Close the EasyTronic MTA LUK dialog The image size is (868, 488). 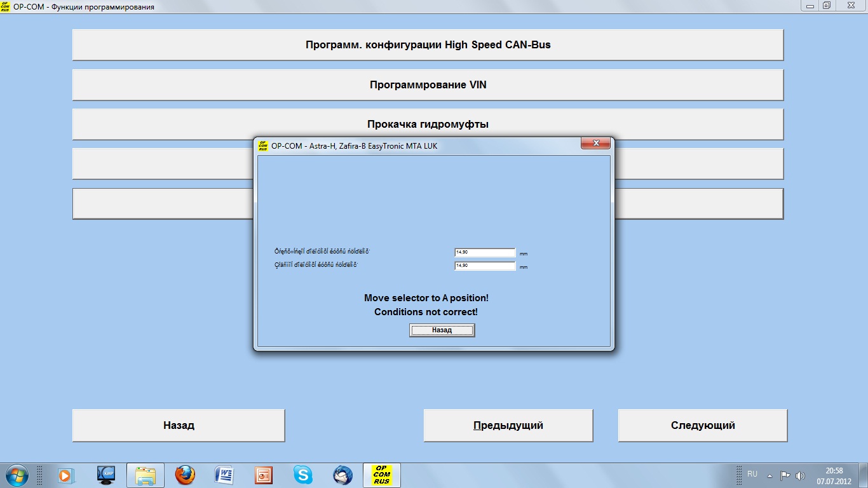595,144
